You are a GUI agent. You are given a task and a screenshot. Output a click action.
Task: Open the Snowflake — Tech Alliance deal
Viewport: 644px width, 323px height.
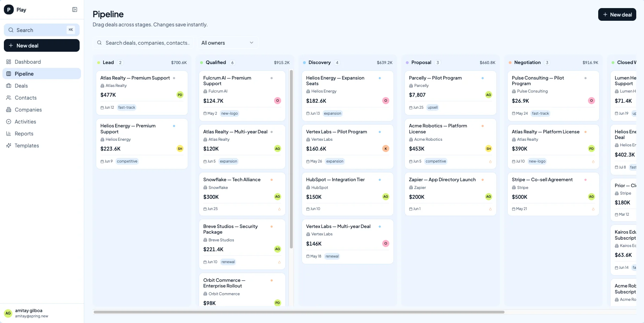(x=242, y=194)
